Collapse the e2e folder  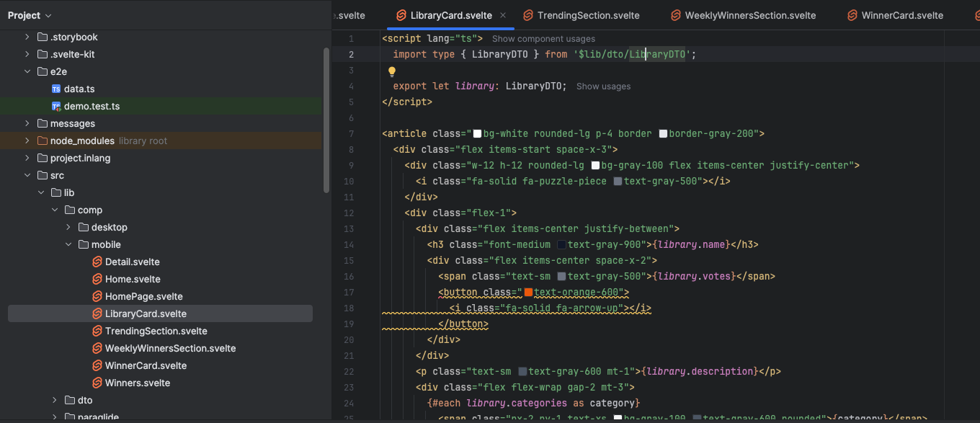[27, 71]
